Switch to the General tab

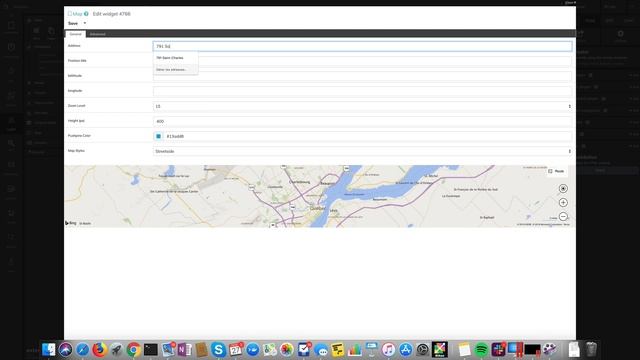click(76, 34)
